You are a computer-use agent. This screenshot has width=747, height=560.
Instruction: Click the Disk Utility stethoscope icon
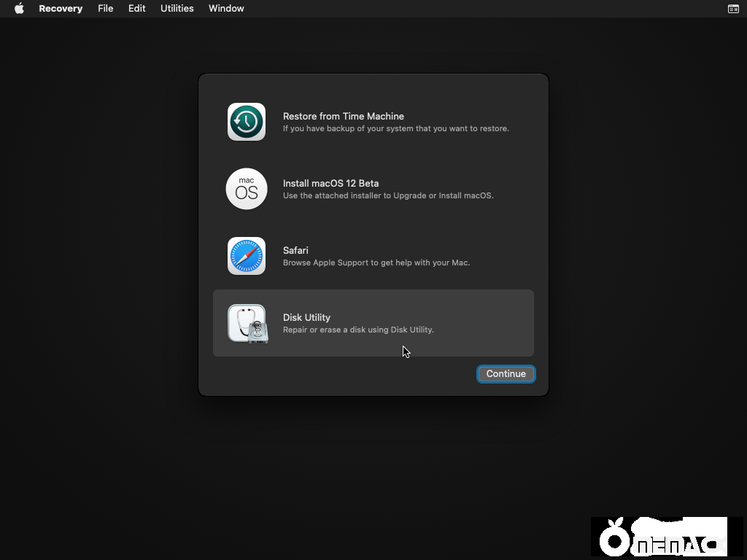(x=247, y=323)
